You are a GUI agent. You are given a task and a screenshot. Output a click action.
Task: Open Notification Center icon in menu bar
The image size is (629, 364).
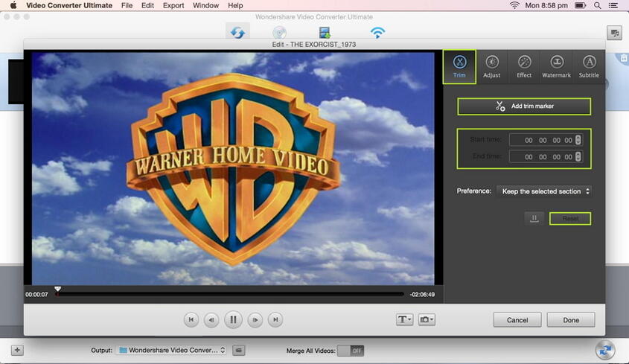click(x=613, y=5)
